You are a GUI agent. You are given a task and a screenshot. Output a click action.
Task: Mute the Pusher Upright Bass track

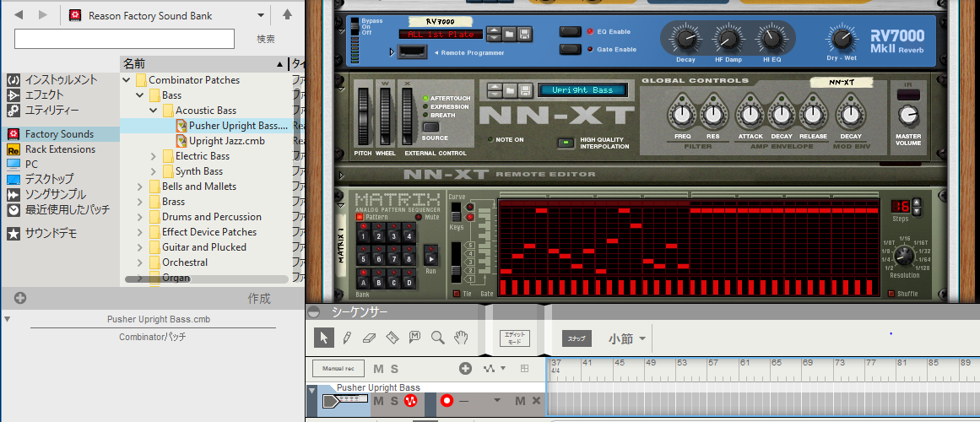pos(378,401)
